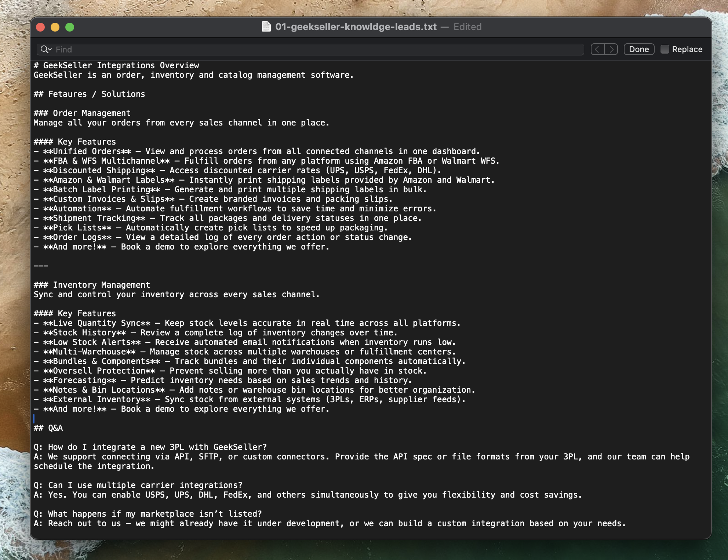Minimize the window with the yellow button
Viewport: 728px width, 560px height.
pos(55,27)
